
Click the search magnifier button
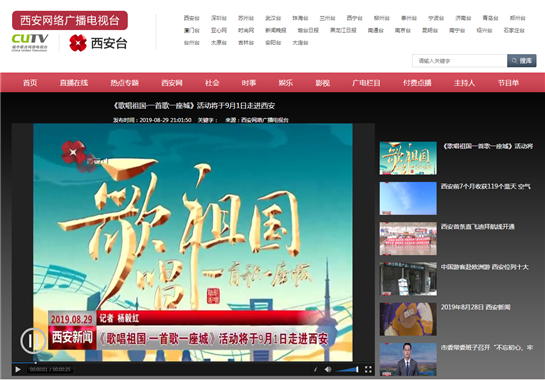(521, 61)
